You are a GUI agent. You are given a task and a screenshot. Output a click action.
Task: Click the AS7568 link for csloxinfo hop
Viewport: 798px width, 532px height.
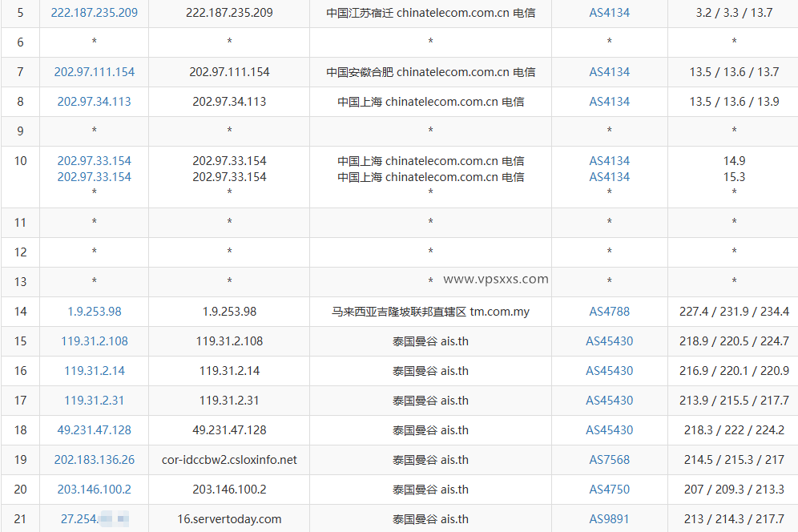coord(609,459)
